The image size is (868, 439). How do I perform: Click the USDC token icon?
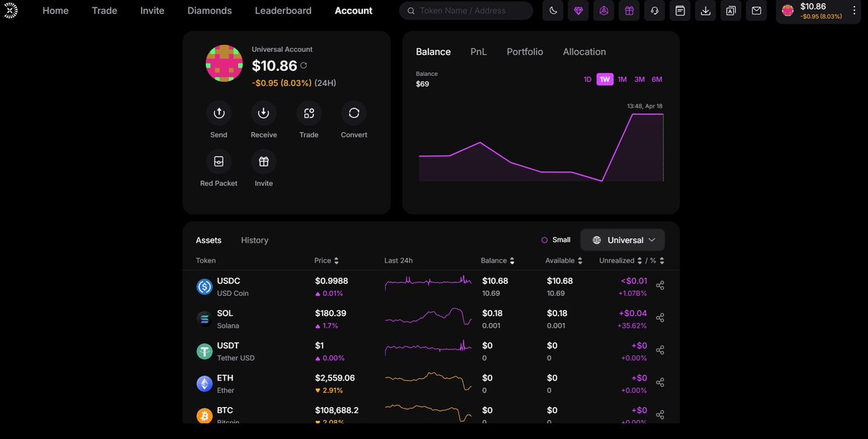pyautogui.click(x=205, y=287)
